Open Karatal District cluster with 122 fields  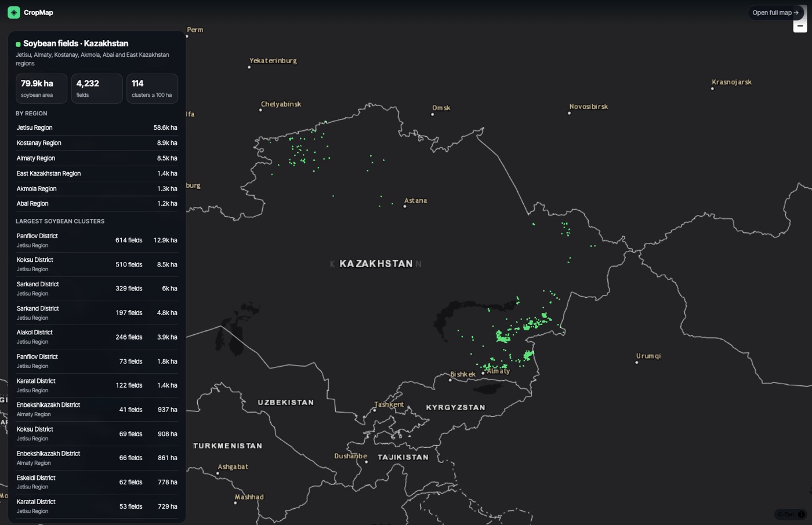[x=97, y=385]
